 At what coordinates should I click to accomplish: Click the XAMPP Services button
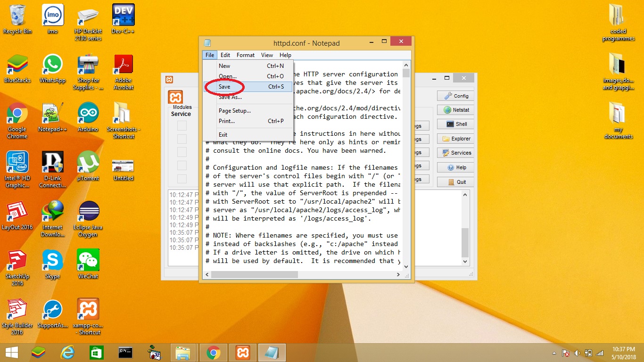[x=455, y=153]
